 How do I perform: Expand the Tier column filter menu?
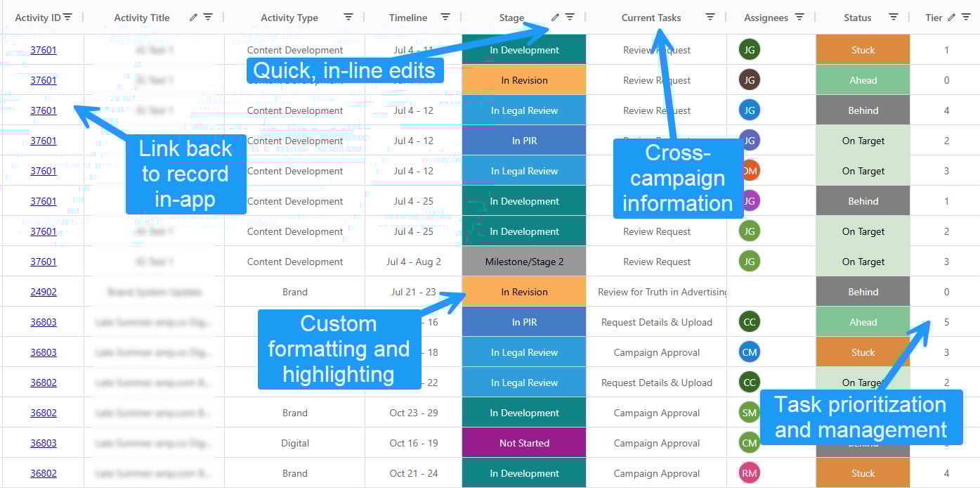[x=966, y=18]
